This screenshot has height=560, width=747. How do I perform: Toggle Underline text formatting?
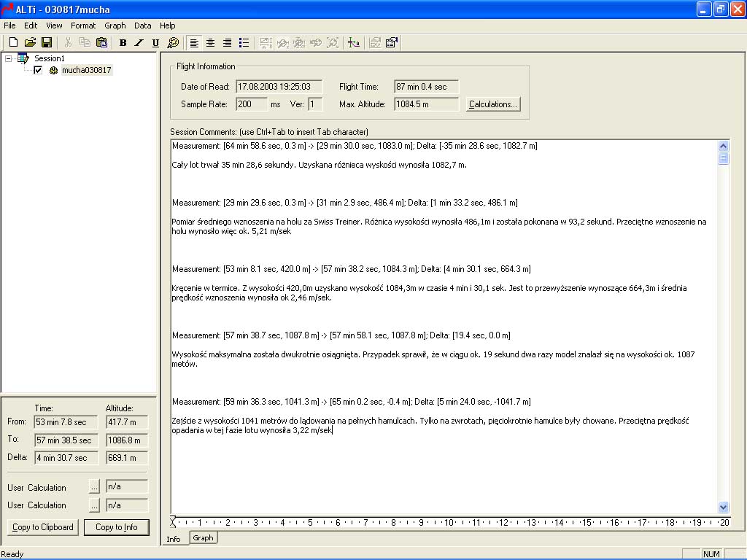pos(155,43)
